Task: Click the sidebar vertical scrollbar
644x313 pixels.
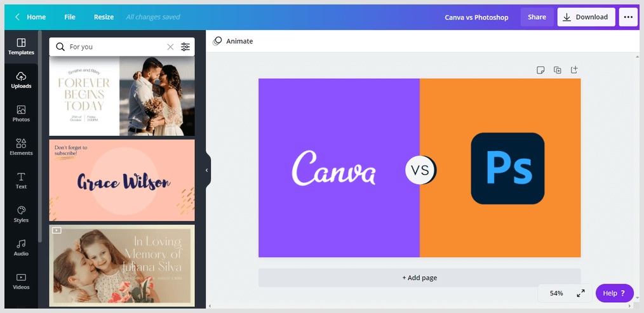Action: pos(40,136)
